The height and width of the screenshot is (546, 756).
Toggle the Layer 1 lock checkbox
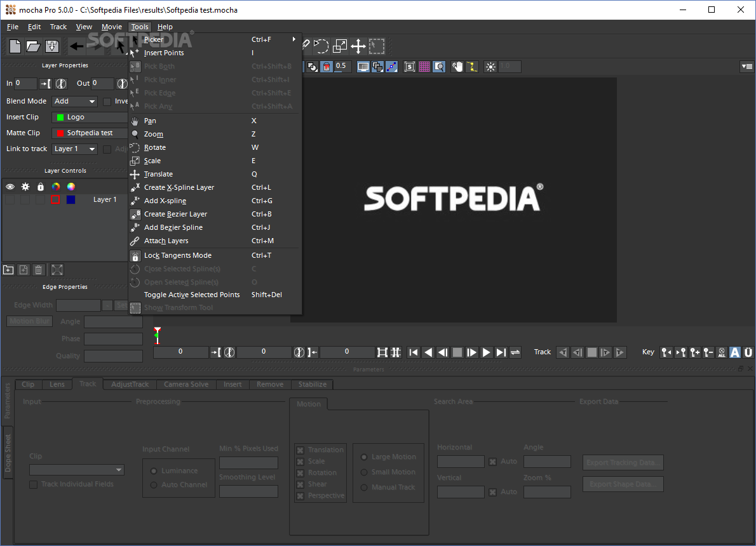41,199
